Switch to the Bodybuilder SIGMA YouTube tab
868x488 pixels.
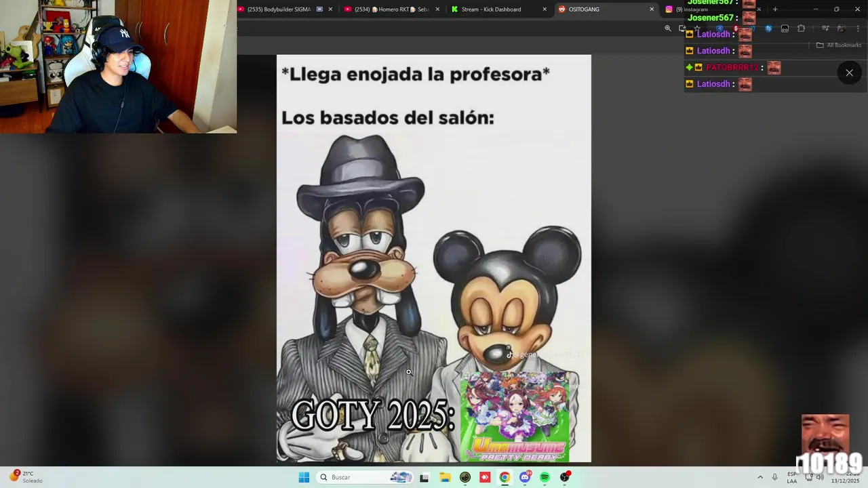[286, 9]
